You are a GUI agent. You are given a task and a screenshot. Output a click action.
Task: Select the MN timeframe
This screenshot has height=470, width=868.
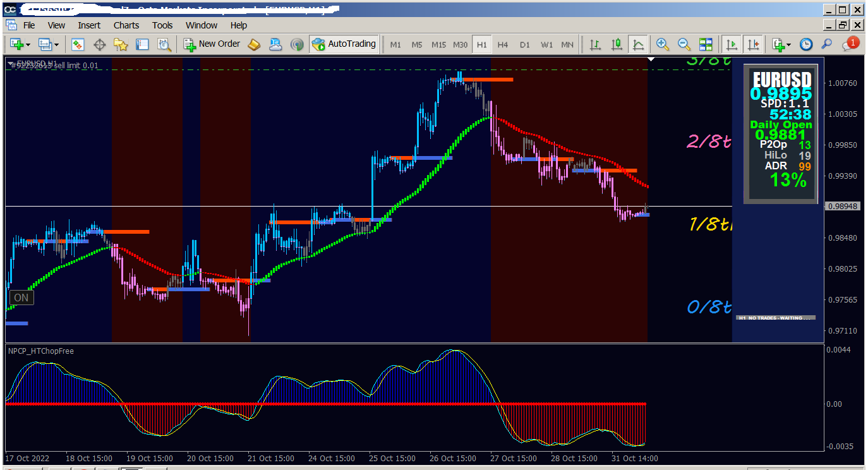point(567,44)
